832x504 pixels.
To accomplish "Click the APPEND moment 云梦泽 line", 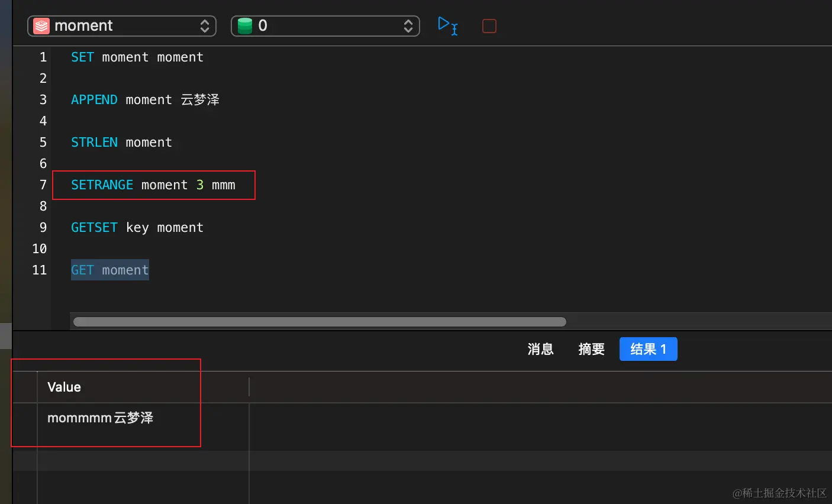I will pos(145,100).
